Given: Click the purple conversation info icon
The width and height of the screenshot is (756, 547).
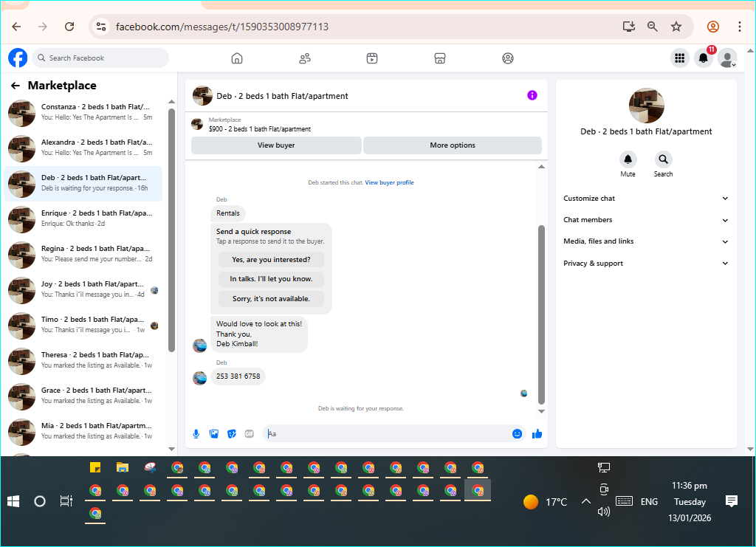Looking at the screenshot, I should point(532,95).
